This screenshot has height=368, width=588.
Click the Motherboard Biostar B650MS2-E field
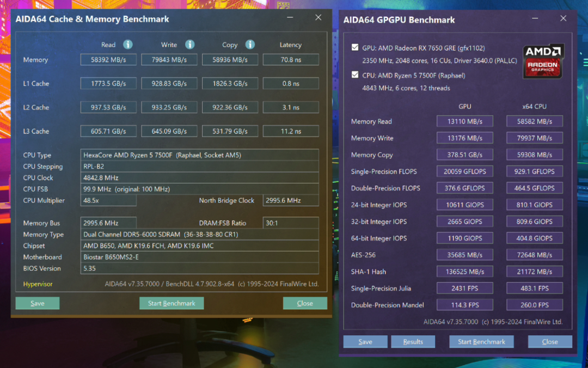[x=199, y=257]
